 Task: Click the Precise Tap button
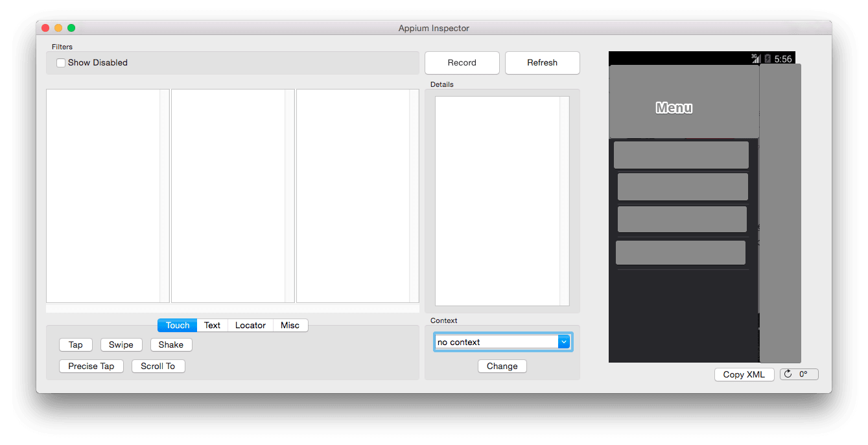pos(91,366)
